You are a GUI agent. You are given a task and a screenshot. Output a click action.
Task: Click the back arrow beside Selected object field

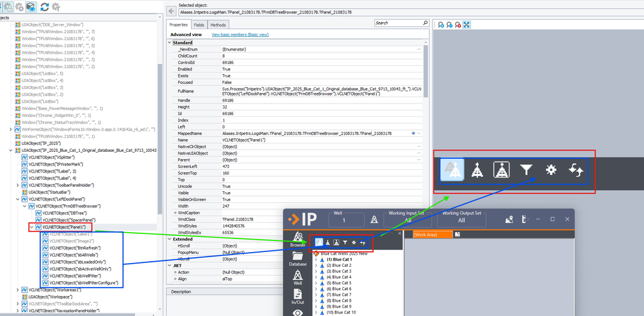[x=171, y=11]
